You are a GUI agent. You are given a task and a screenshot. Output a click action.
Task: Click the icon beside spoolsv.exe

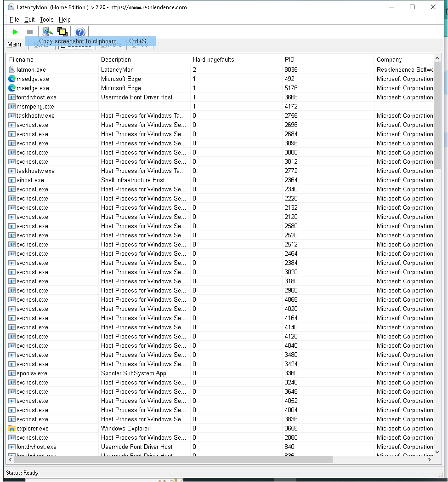(x=12, y=373)
